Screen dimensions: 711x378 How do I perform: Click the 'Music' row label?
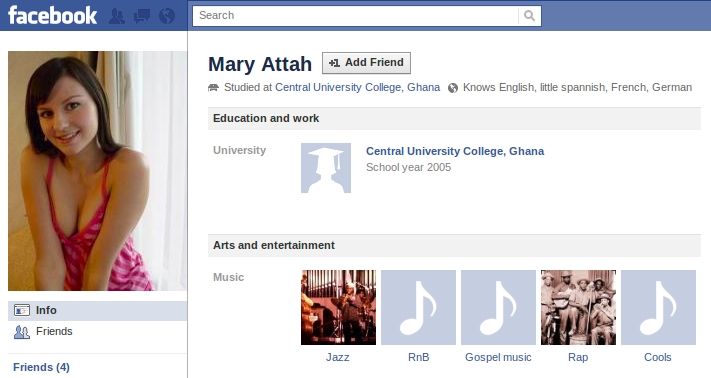coord(229,277)
